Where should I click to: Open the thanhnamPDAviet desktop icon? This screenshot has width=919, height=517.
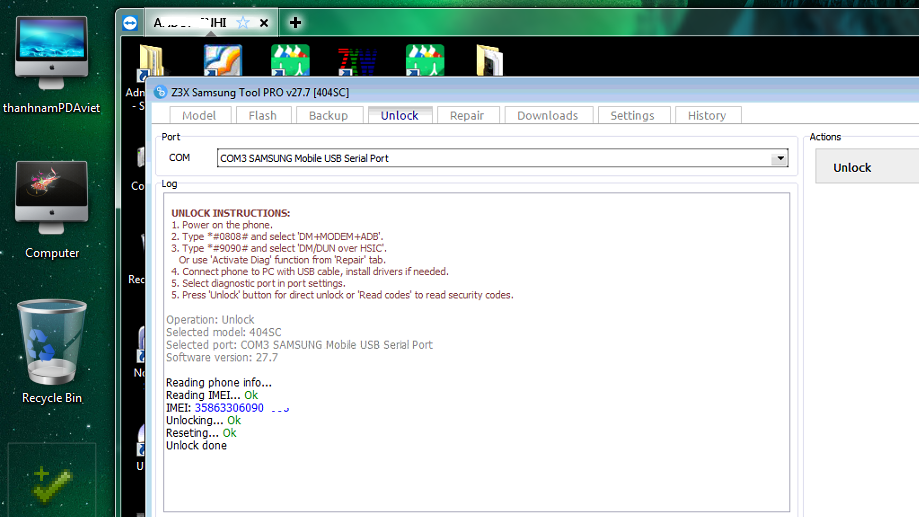pos(52,64)
